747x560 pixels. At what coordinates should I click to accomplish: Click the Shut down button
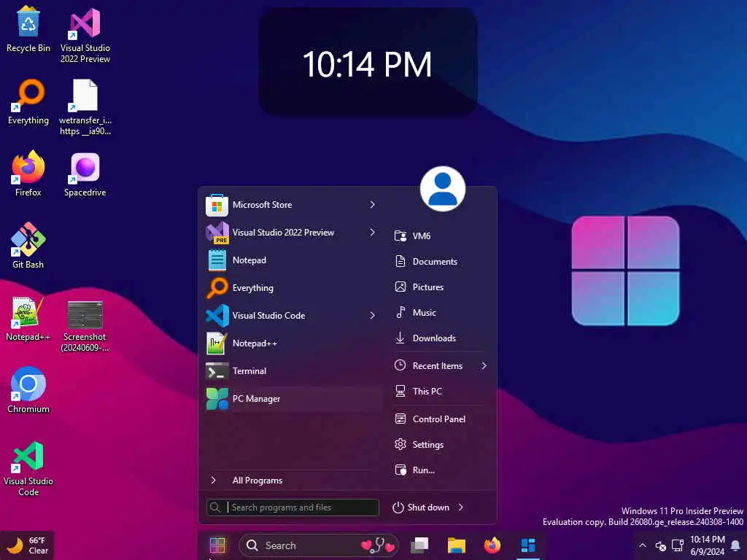pyautogui.click(x=421, y=507)
